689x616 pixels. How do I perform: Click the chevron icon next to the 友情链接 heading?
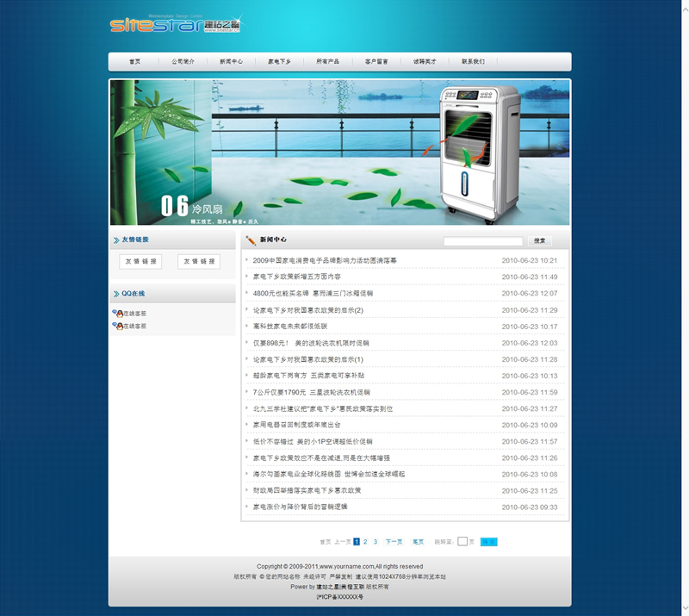(x=116, y=240)
